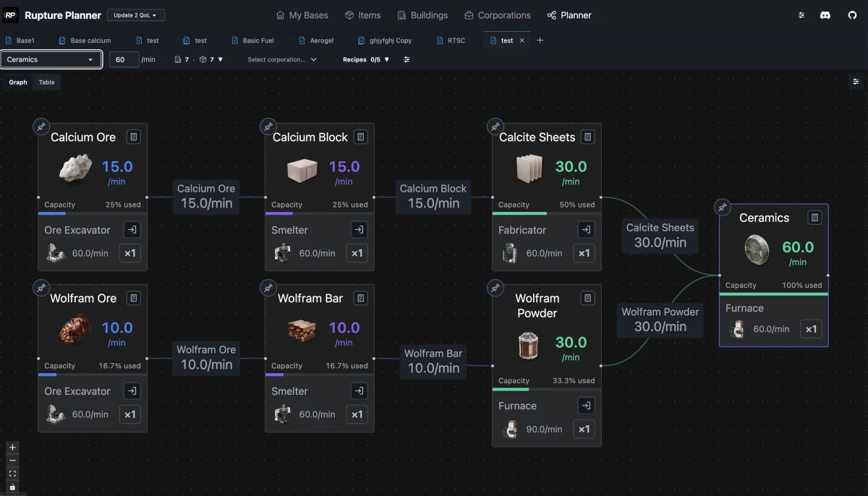Viewport: 868px width, 496px height.
Task: Click the ×1 button beside Fabricator
Action: 584,253
